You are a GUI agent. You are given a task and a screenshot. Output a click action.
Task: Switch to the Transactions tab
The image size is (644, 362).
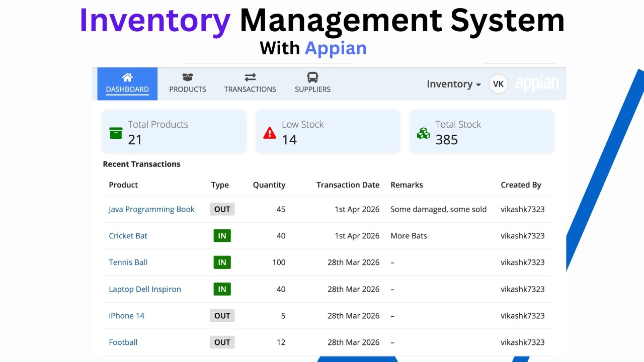(x=250, y=83)
